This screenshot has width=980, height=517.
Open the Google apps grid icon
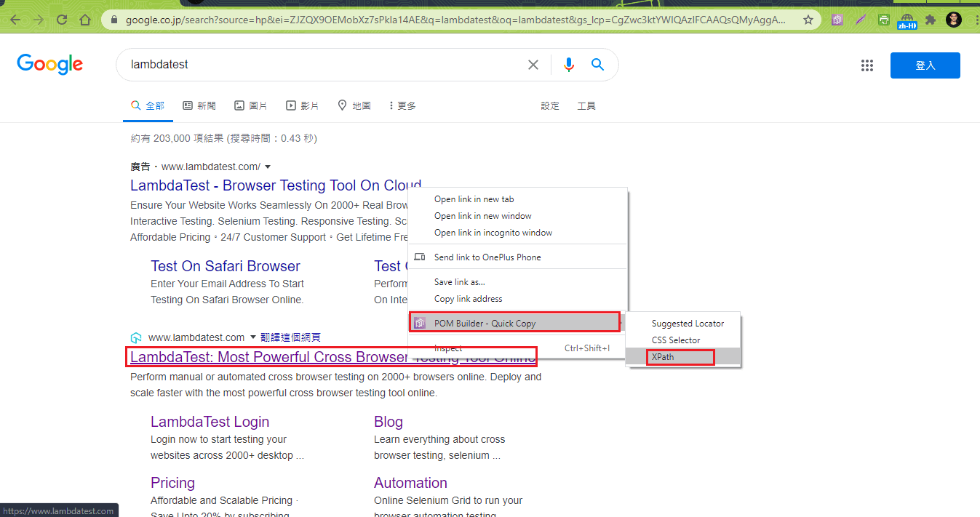pos(867,65)
